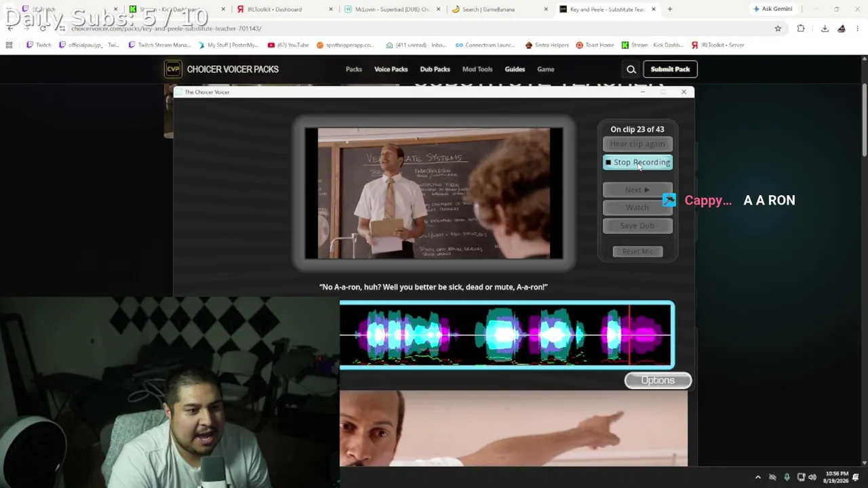Open the Game menu item
868x488 pixels.
[546, 69]
